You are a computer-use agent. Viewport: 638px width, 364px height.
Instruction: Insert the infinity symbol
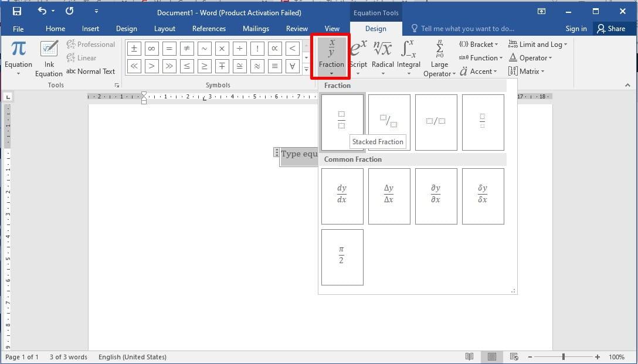151,49
